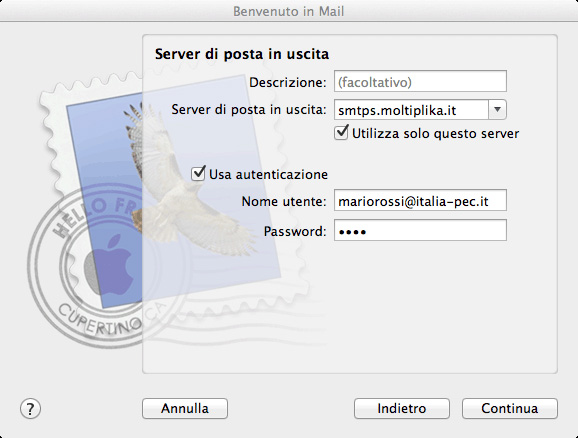Proceed by clicking Continua
The width and height of the screenshot is (578, 438).
tap(509, 409)
